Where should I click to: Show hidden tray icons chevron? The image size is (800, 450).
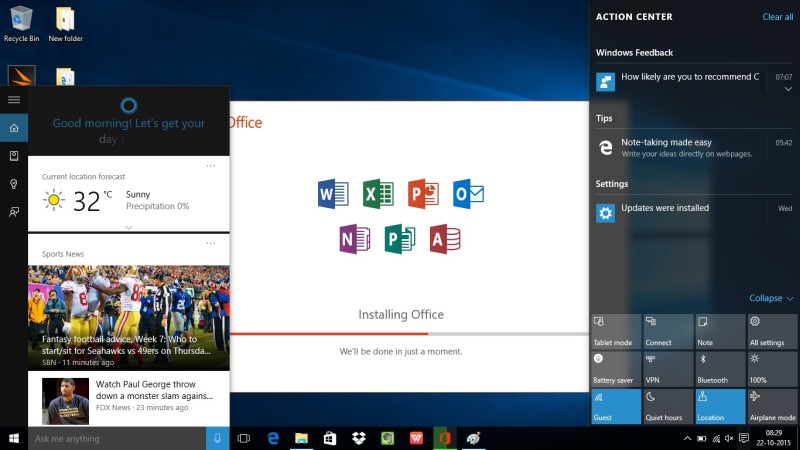[x=687, y=438]
